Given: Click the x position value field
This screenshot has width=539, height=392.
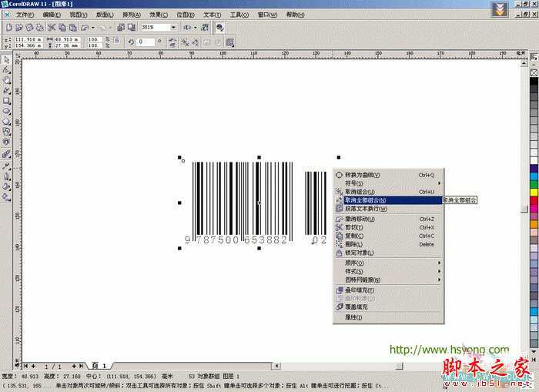Looking at the screenshot, I should click(x=28, y=39).
